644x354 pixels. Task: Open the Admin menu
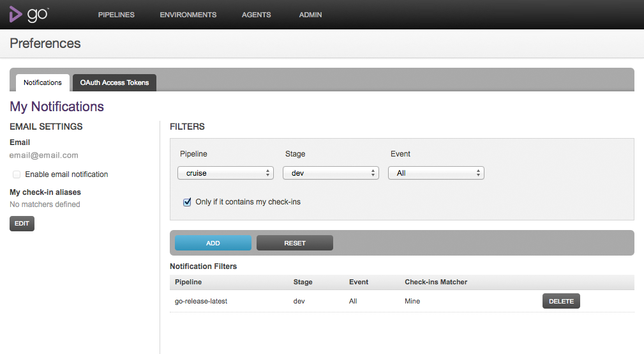310,15
